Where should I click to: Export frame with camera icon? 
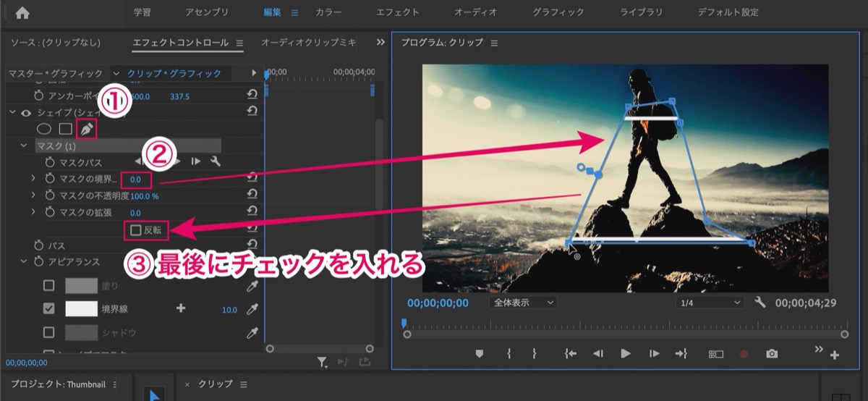[773, 353]
